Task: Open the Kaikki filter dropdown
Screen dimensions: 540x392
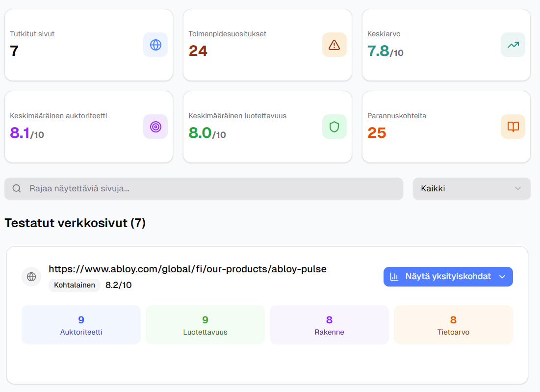Action: coord(471,188)
